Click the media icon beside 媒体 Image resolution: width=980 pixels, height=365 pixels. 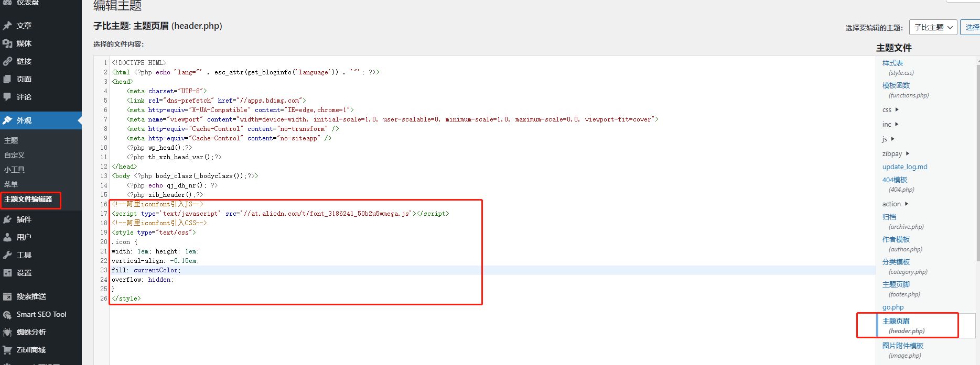pyautogui.click(x=7, y=43)
